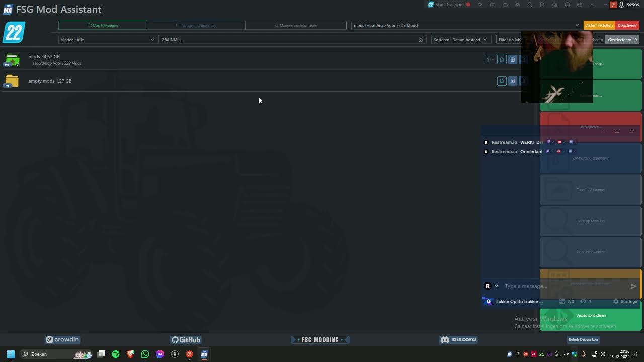Expand the chat account chevron next to R
The height and width of the screenshot is (362, 644).
[496, 286]
